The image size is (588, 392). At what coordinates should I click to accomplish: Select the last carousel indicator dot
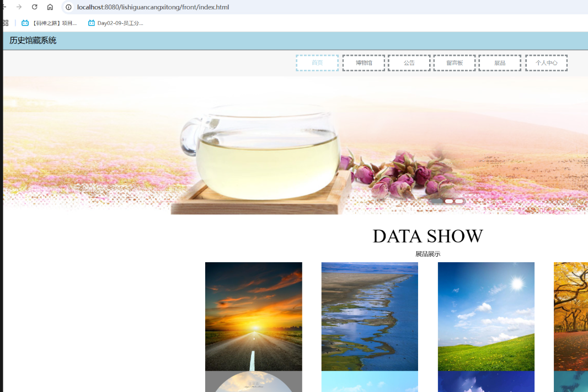pyautogui.click(x=459, y=202)
